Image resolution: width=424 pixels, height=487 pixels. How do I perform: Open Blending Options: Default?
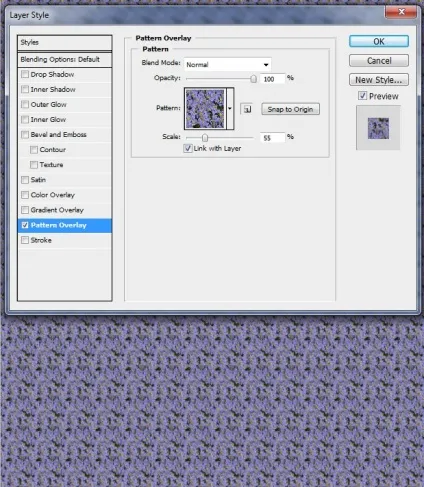click(x=65, y=60)
